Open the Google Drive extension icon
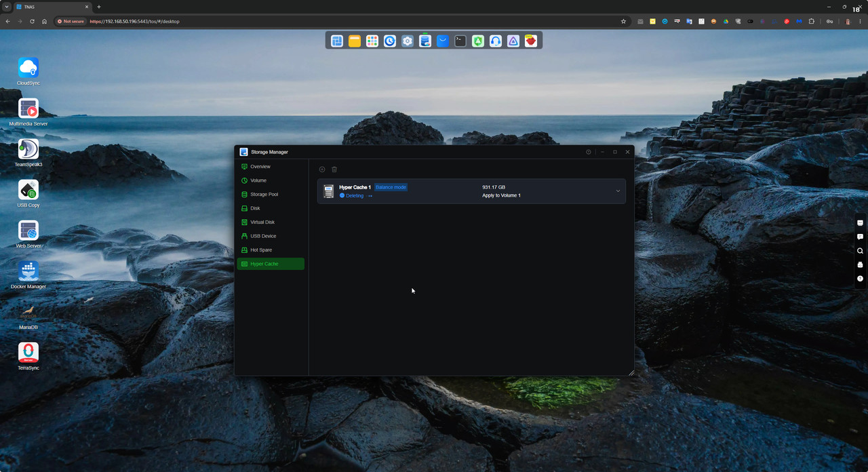Image resolution: width=868 pixels, height=472 pixels. point(726,21)
